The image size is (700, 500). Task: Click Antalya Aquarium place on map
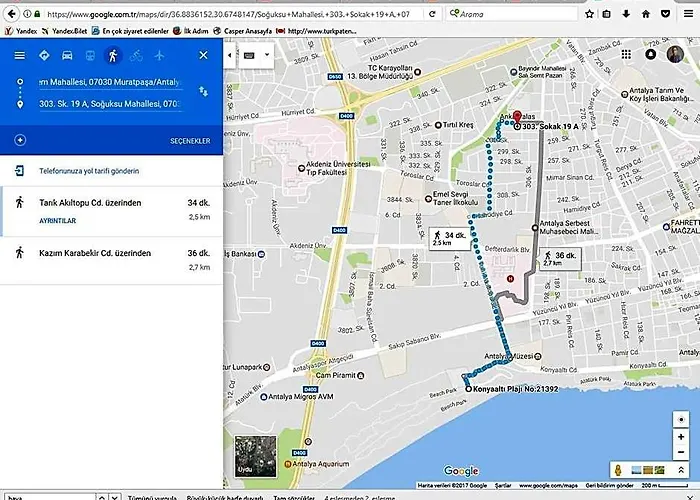pyautogui.click(x=317, y=464)
